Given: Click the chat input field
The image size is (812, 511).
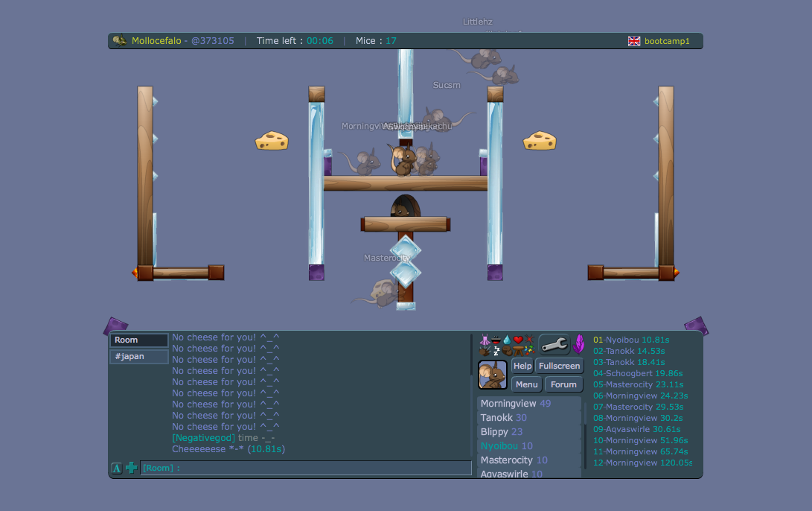Looking at the screenshot, I should (x=306, y=468).
